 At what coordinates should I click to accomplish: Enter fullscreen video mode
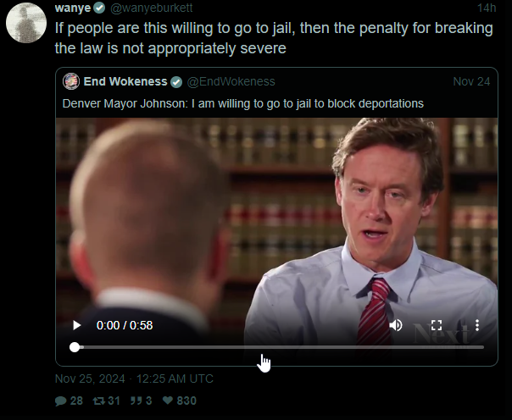(x=437, y=325)
